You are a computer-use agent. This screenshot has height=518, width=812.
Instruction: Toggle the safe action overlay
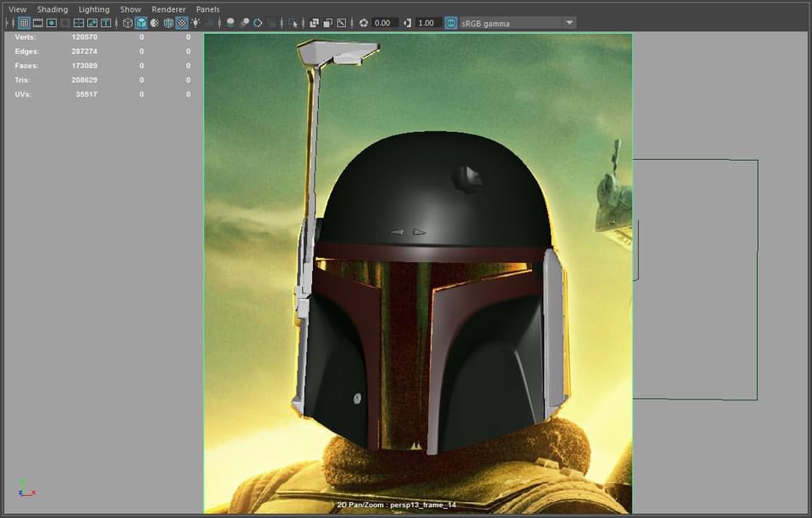91,23
